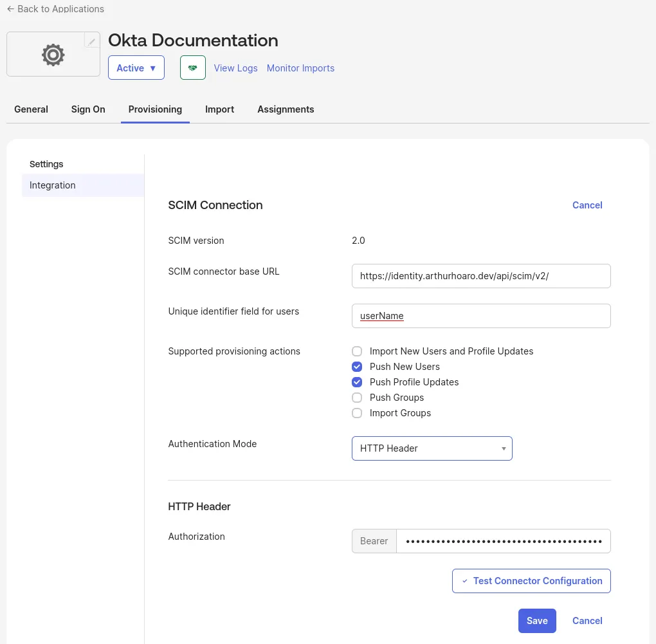Click the blue Save button
The image size is (656, 644).
537,621
